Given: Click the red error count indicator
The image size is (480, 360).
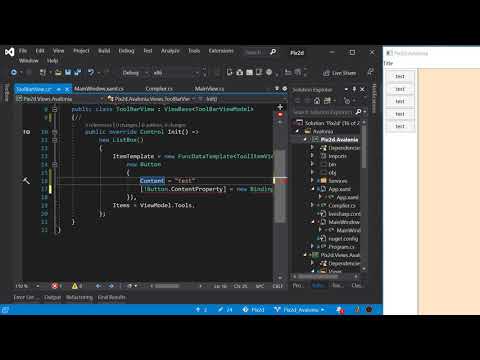Looking at the screenshot, I should point(57,286).
